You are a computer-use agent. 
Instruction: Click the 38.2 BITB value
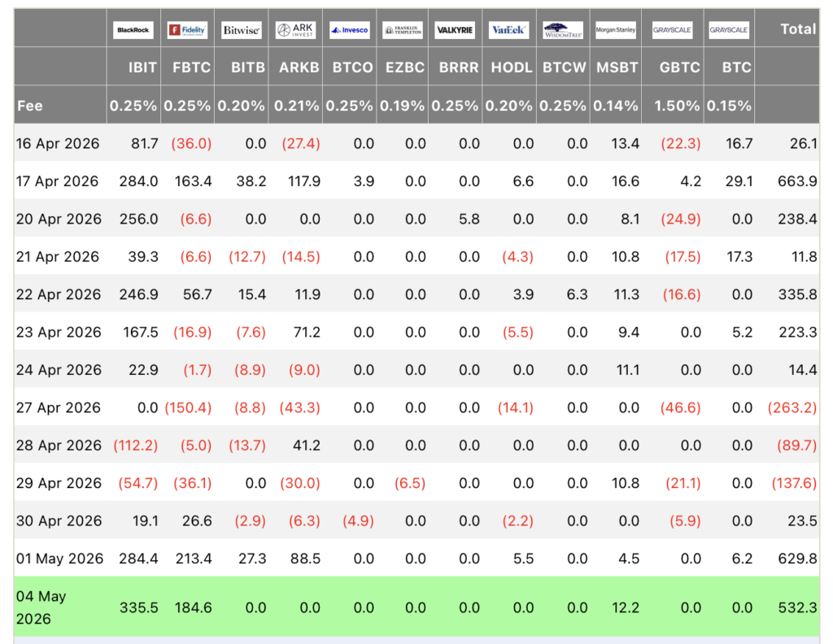pyautogui.click(x=251, y=181)
